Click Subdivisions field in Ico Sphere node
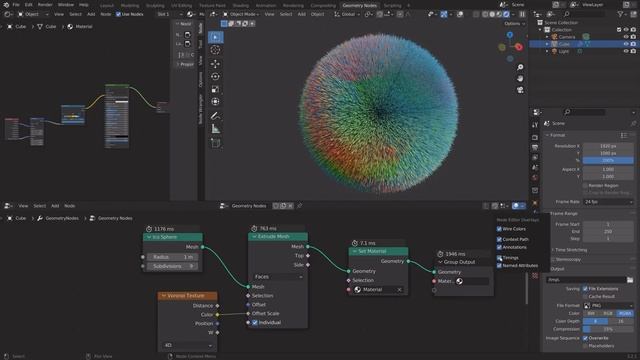The height and width of the screenshot is (360, 640). tap(173, 266)
